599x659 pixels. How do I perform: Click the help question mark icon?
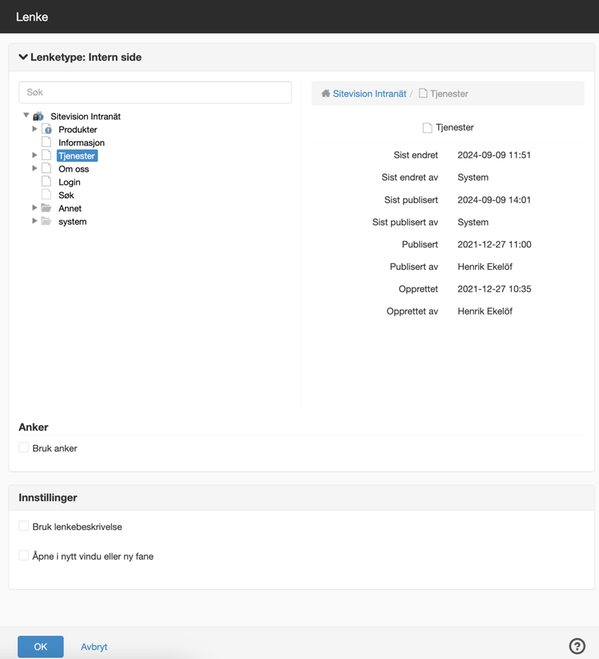pyautogui.click(x=577, y=646)
